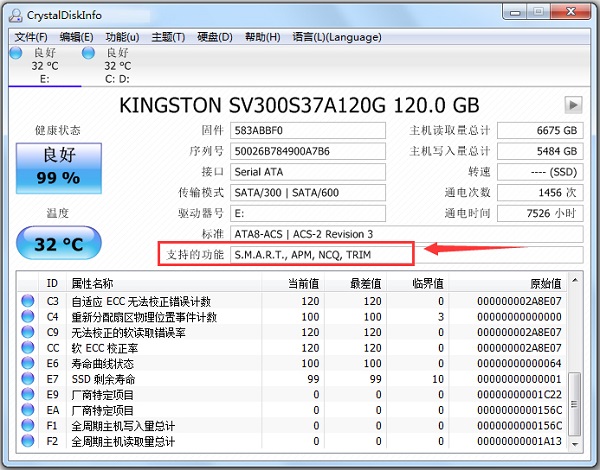Click the blue status icon for C3
The width and height of the screenshot is (600, 470).
(x=28, y=301)
